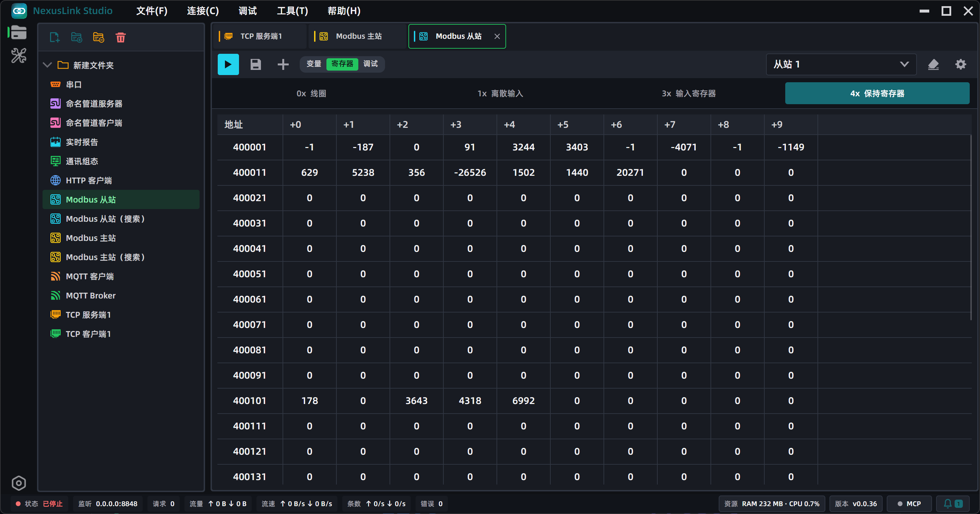
Task: Select 命名管道服务器 item
Action: click(x=121, y=103)
